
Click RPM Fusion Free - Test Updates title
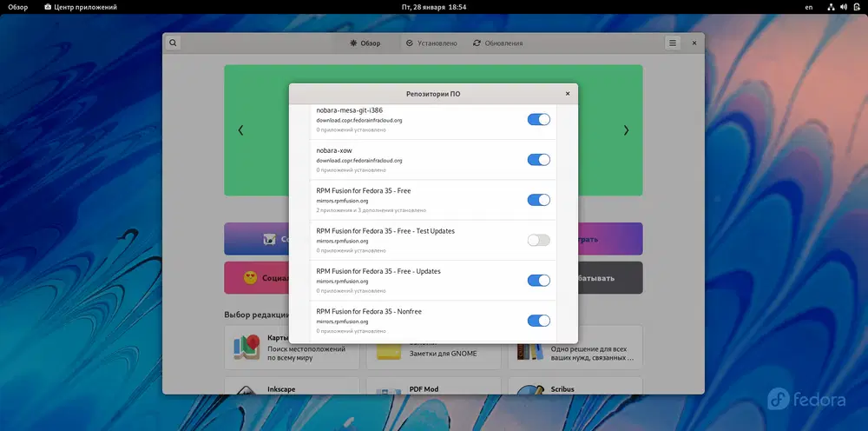[385, 231]
